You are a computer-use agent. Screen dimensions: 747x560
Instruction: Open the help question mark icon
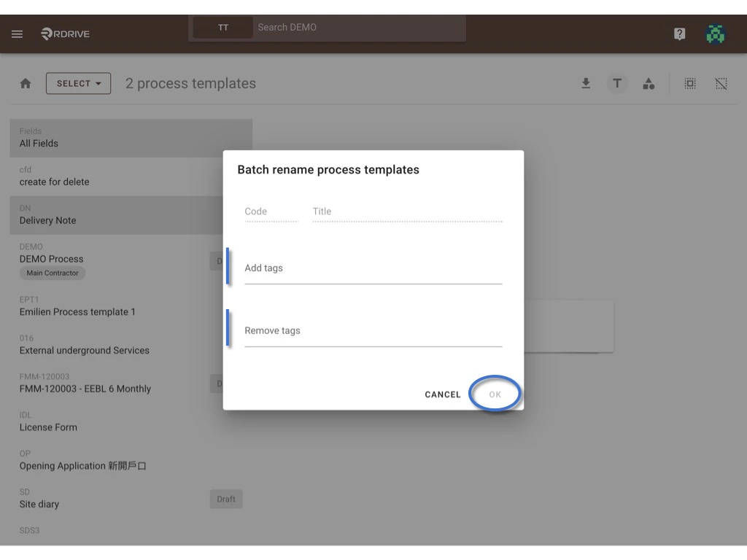pyautogui.click(x=679, y=34)
